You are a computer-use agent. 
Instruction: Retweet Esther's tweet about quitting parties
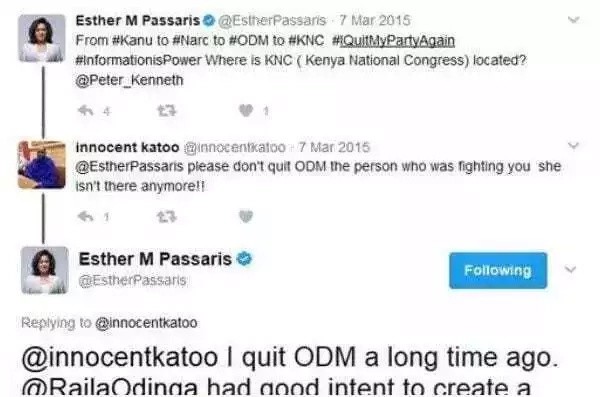(x=166, y=111)
